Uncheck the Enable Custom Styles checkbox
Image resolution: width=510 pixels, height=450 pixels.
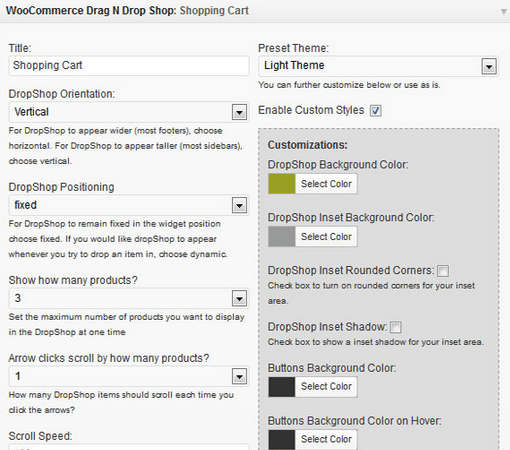coord(375,111)
